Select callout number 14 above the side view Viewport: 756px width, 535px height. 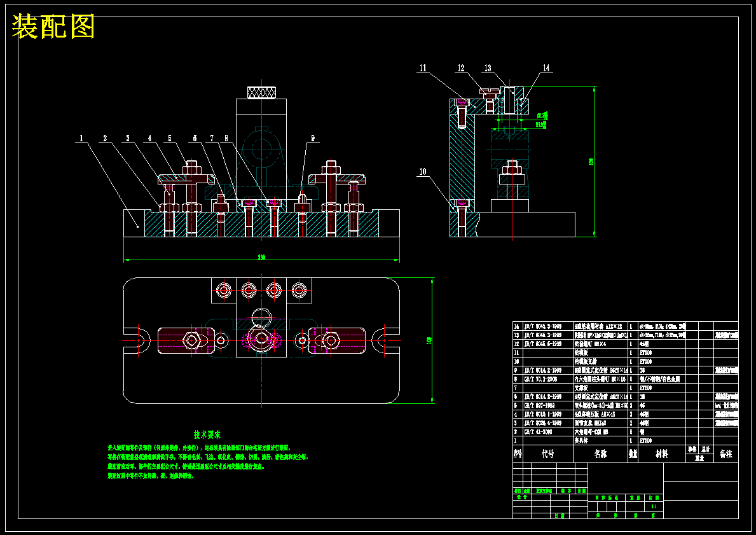click(546, 68)
